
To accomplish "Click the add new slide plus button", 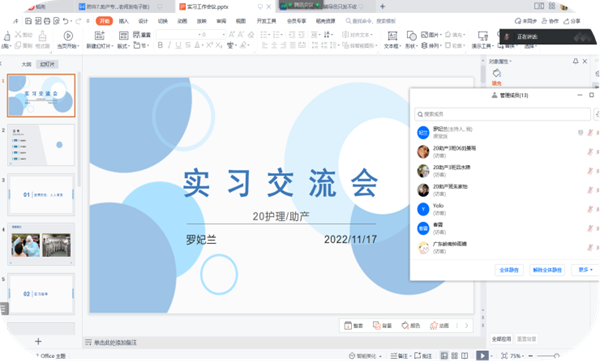I will (38, 341).
